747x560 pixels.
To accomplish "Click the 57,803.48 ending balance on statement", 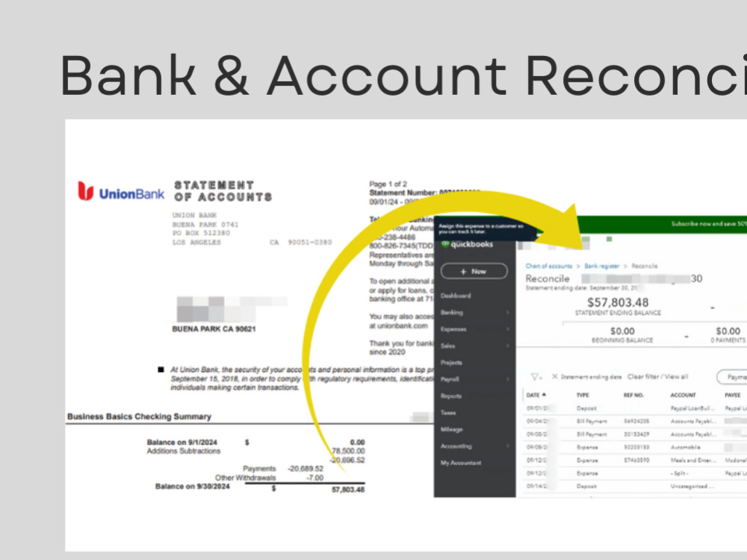I will coord(348,490).
